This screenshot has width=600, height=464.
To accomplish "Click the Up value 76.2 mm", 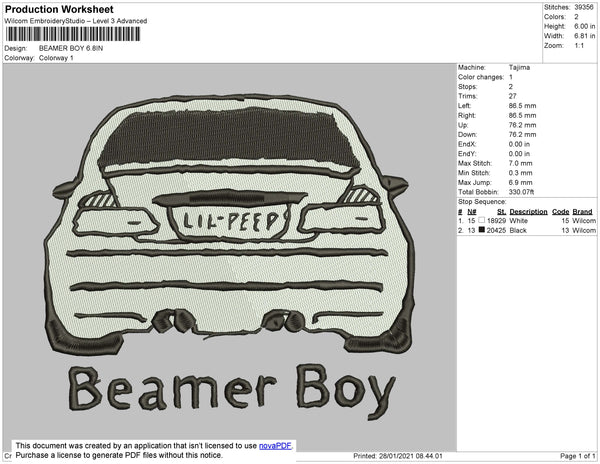I will point(522,125).
